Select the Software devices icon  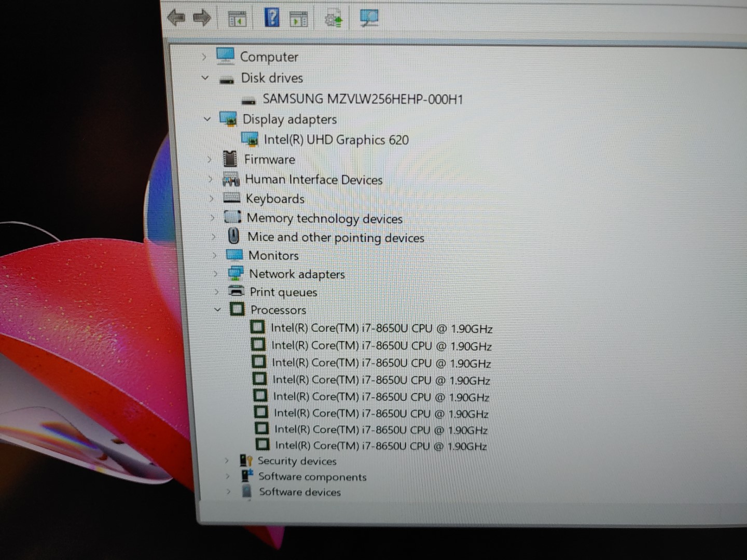247,491
